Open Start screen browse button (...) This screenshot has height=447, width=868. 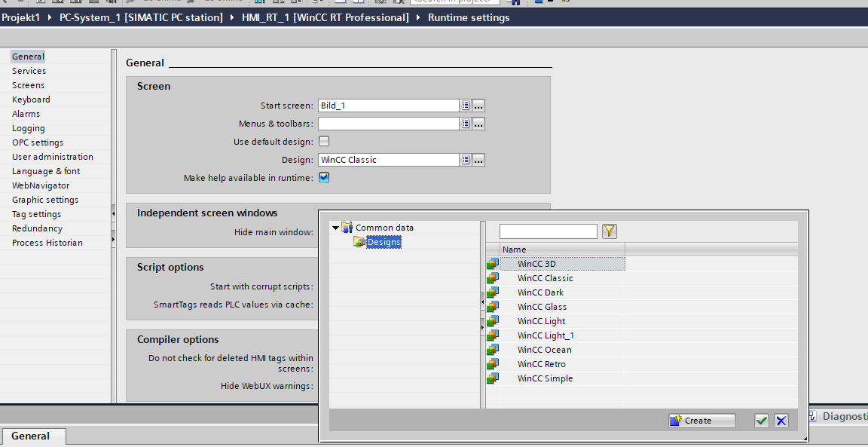(479, 106)
